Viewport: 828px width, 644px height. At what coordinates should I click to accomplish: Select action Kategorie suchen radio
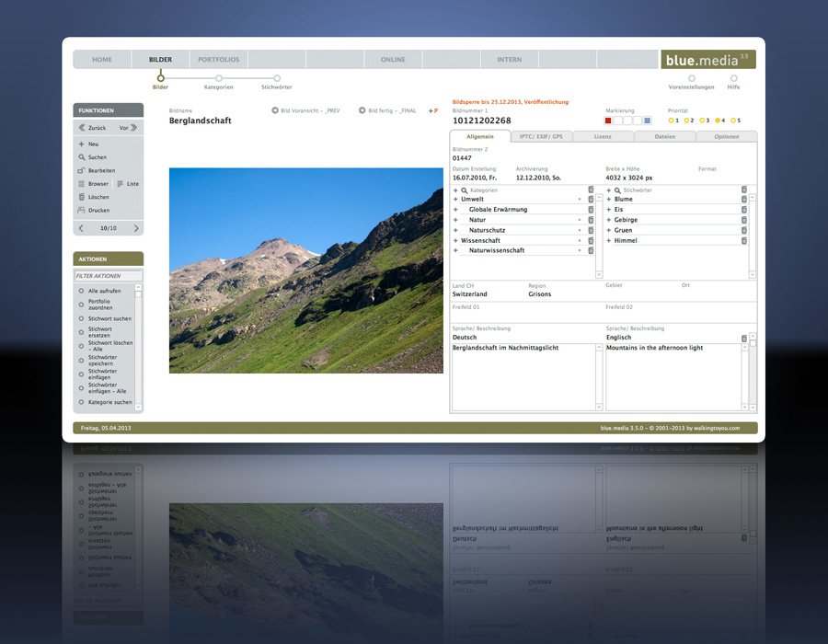[x=81, y=402]
